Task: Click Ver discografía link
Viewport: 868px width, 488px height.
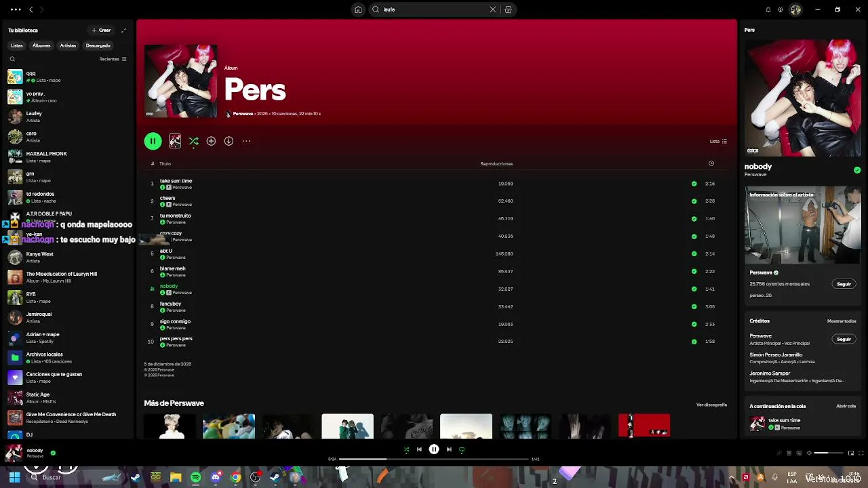Action: tap(711, 405)
